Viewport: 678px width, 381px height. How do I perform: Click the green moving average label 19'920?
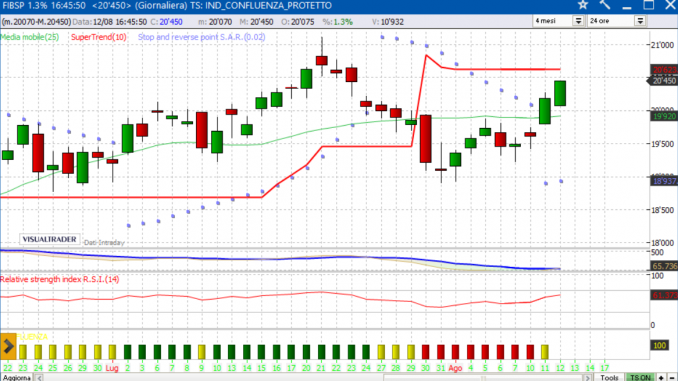[x=665, y=116]
